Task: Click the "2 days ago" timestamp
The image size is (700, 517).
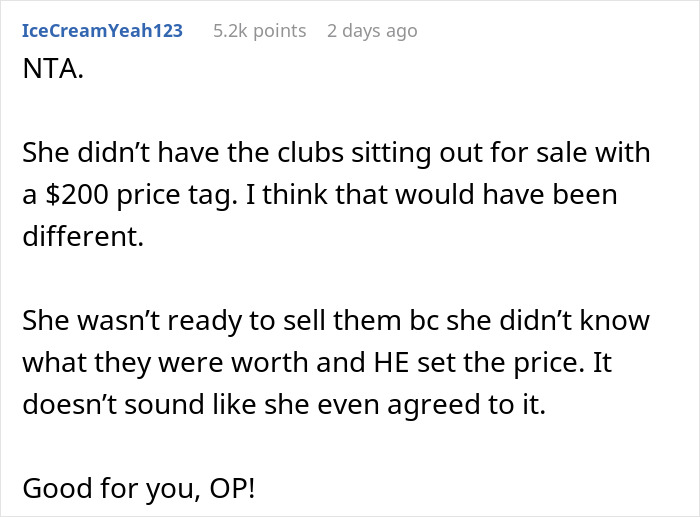Action: (372, 31)
